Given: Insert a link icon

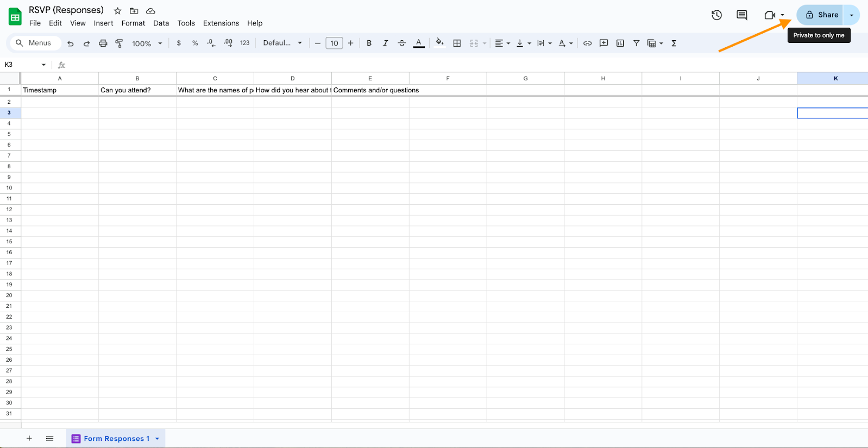Looking at the screenshot, I should [587, 43].
